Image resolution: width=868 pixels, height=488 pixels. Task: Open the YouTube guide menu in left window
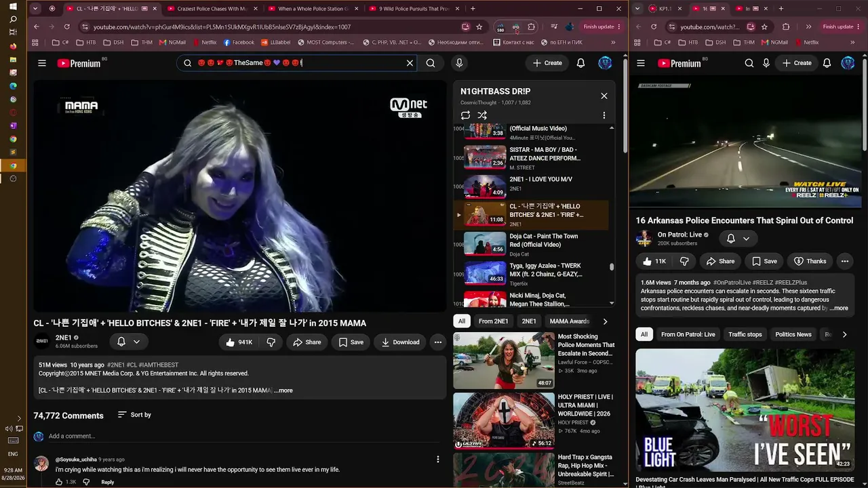[42, 63]
